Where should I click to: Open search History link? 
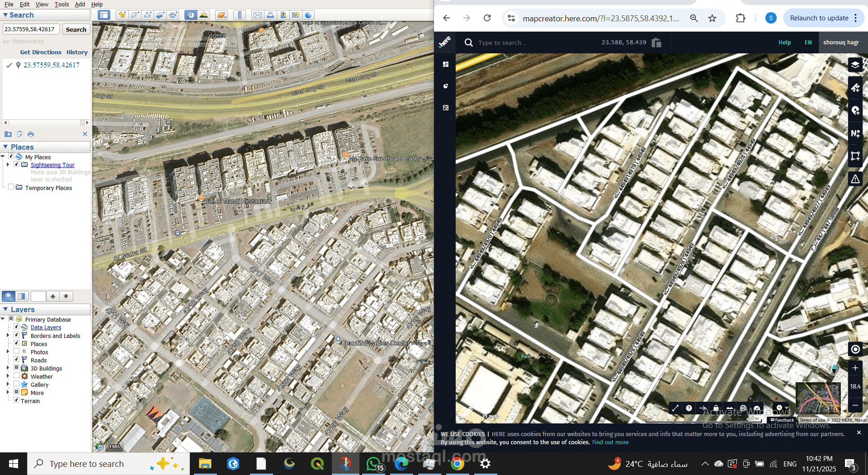[x=77, y=52]
